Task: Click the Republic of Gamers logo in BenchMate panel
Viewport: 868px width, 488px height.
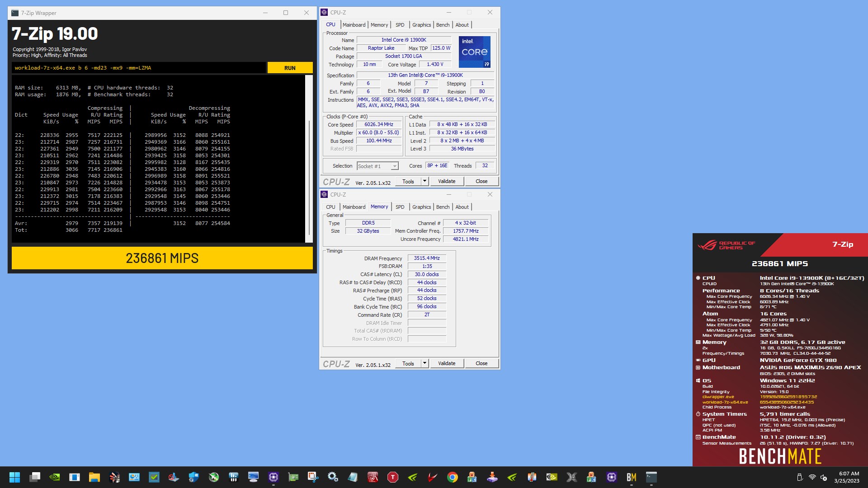Action: (x=726, y=245)
